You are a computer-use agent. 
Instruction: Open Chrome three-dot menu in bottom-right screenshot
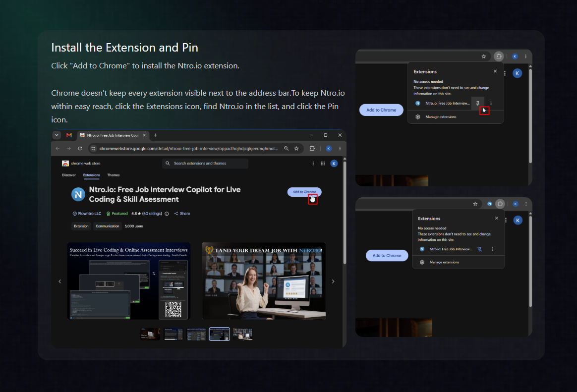click(526, 204)
